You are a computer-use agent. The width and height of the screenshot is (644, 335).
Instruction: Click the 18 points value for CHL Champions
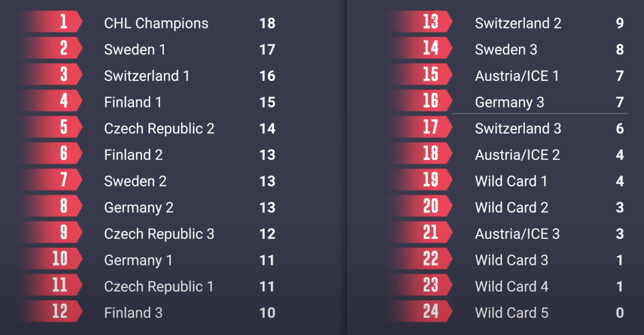(267, 23)
